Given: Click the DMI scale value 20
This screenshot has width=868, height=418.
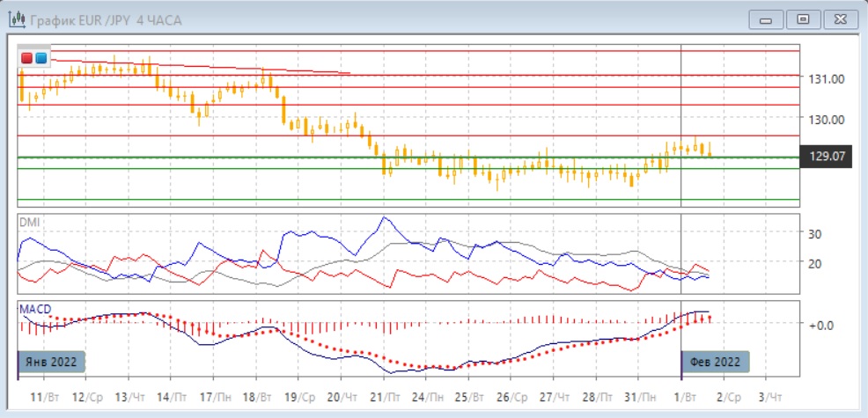Looking at the screenshot, I should tap(814, 263).
